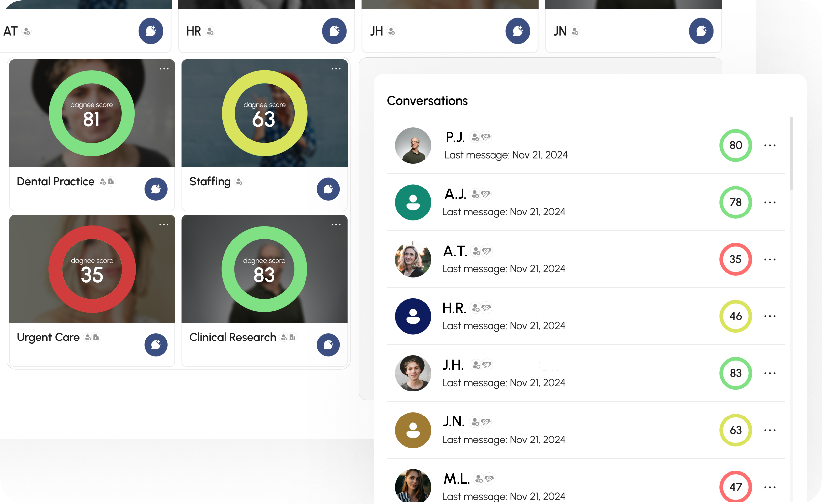Open the A.J. conversation
Viewport: 822px width, 504px height.
point(504,202)
